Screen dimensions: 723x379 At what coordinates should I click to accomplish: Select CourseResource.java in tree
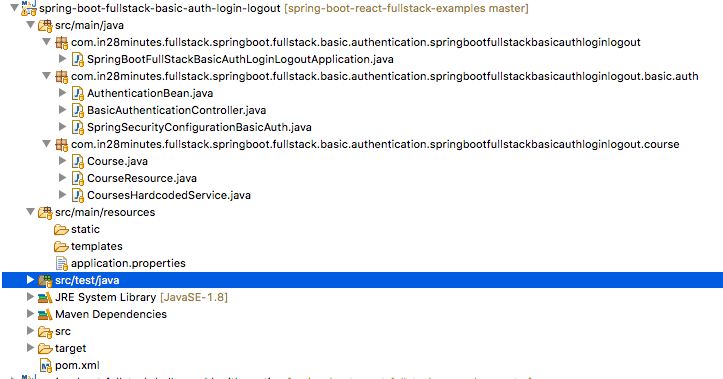[142, 178]
